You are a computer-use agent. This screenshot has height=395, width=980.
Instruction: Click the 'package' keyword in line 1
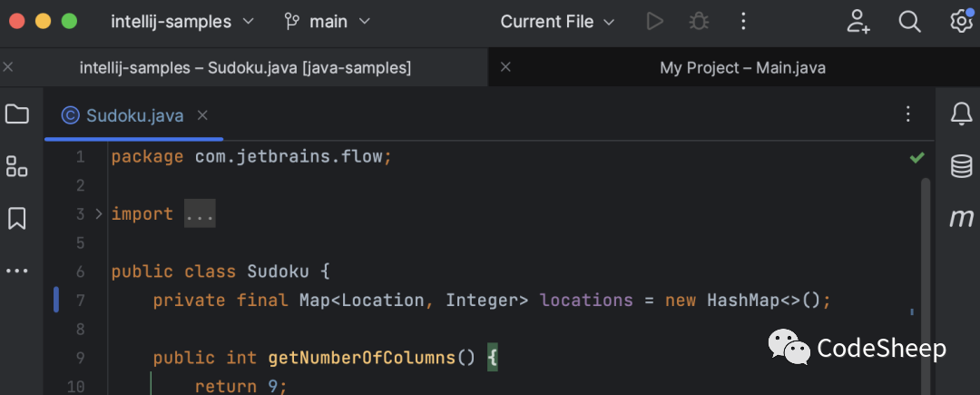tap(148, 157)
